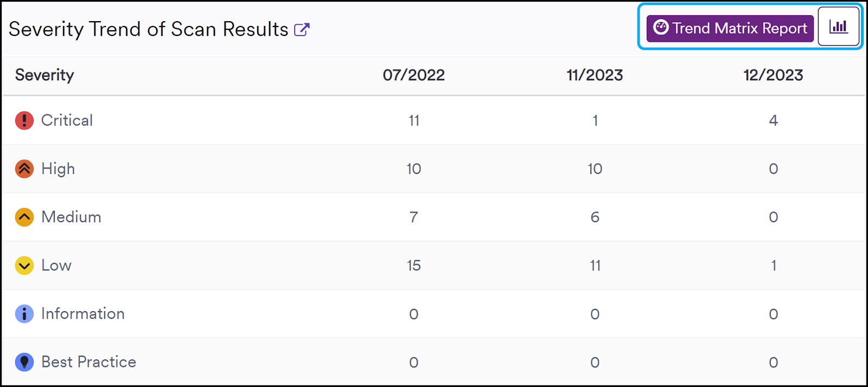Select the 12/2023 column header
The width and height of the screenshot is (868, 387).
774,75
